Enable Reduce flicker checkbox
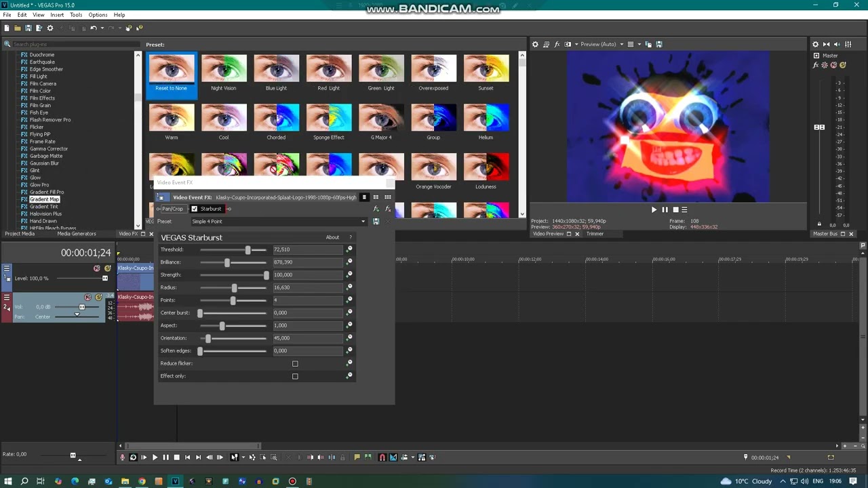868x488 pixels. [x=295, y=363]
